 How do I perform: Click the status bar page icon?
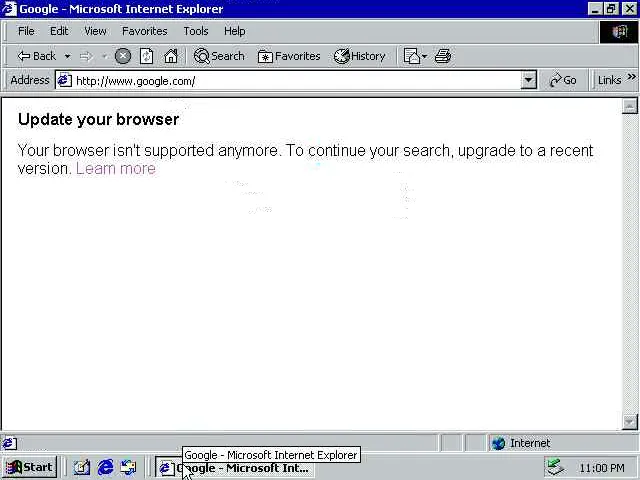(9, 443)
